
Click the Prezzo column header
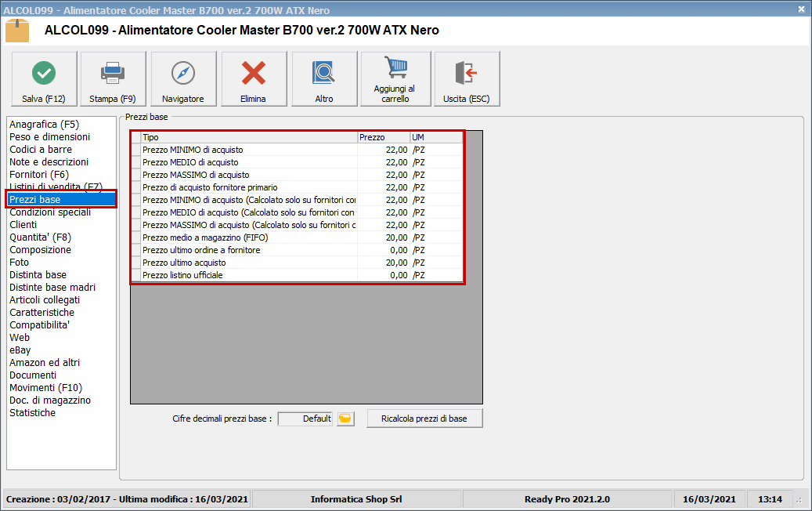384,137
